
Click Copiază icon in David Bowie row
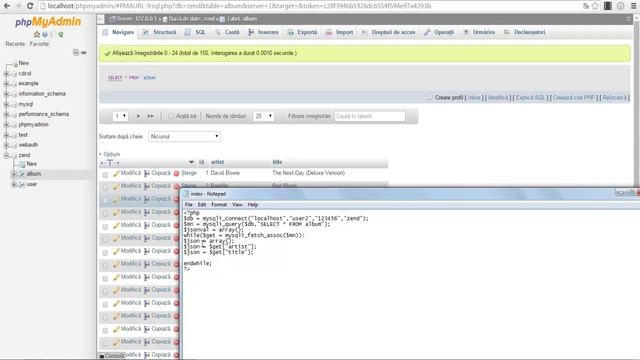[x=147, y=173]
